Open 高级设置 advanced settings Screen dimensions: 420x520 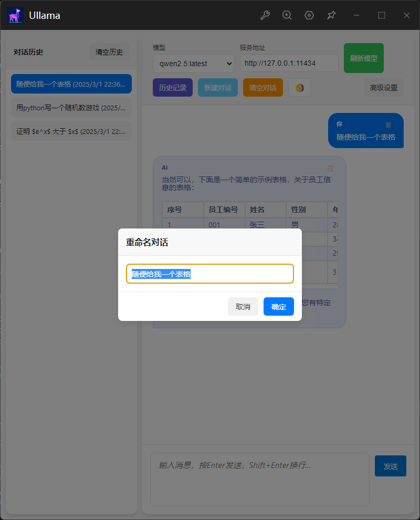coord(384,88)
